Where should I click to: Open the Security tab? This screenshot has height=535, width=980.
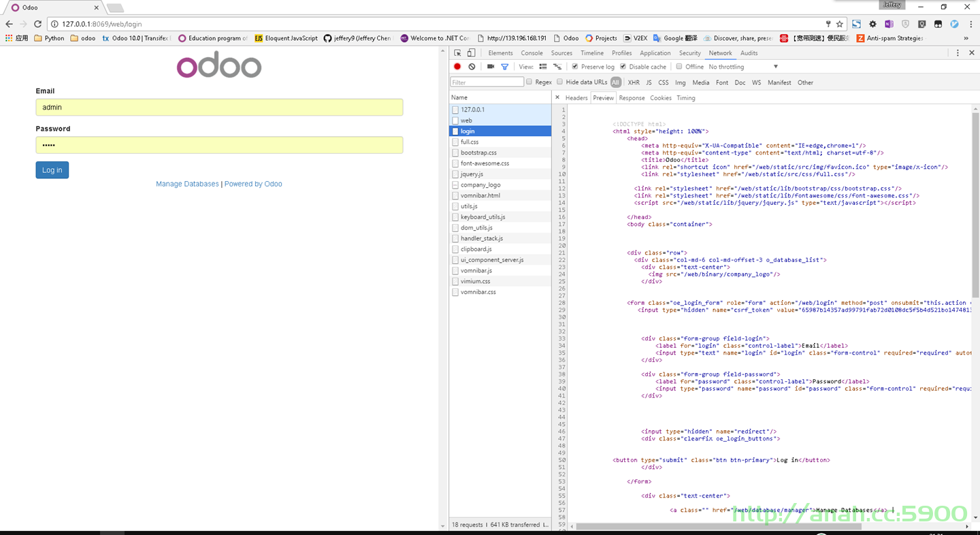(x=690, y=53)
